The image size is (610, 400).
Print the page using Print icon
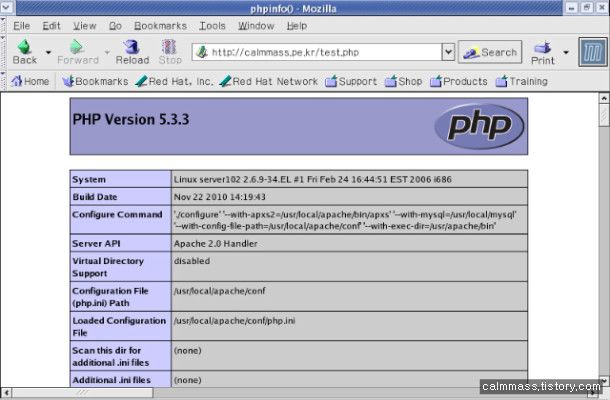(x=543, y=47)
